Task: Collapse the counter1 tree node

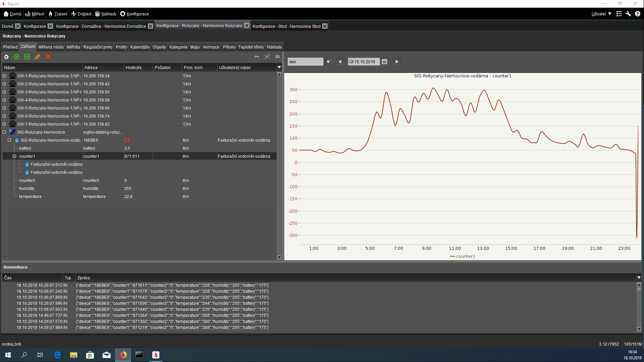Action: (14, 156)
